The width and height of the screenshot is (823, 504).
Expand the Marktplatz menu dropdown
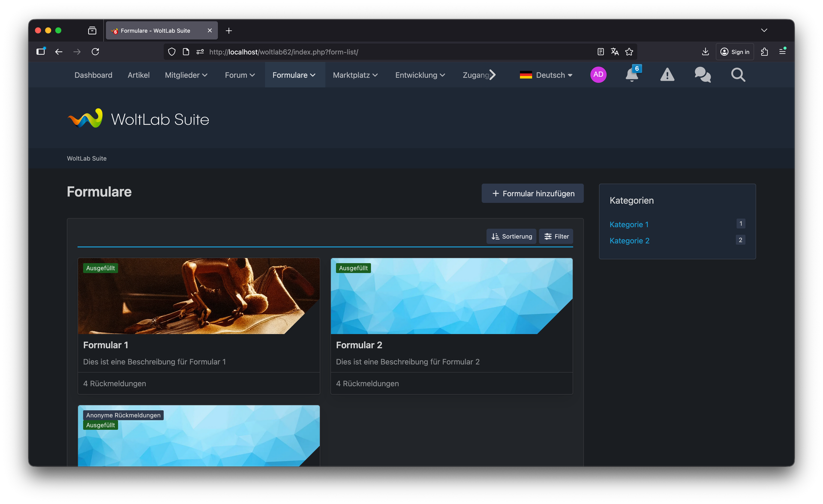tap(355, 75)
